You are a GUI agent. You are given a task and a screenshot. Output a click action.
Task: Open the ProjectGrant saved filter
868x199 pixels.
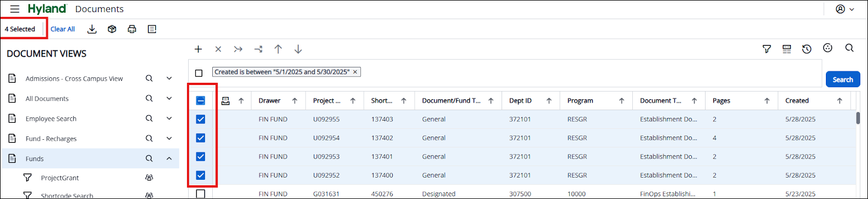(60, 178)
